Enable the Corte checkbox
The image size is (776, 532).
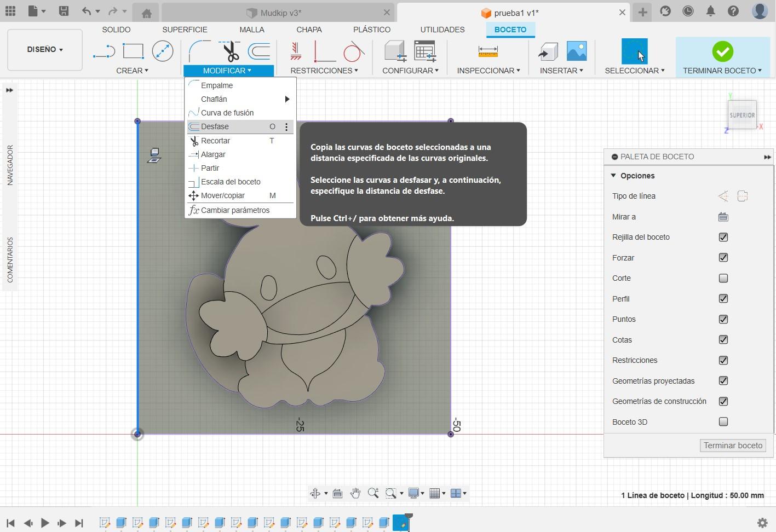(723, 278)
